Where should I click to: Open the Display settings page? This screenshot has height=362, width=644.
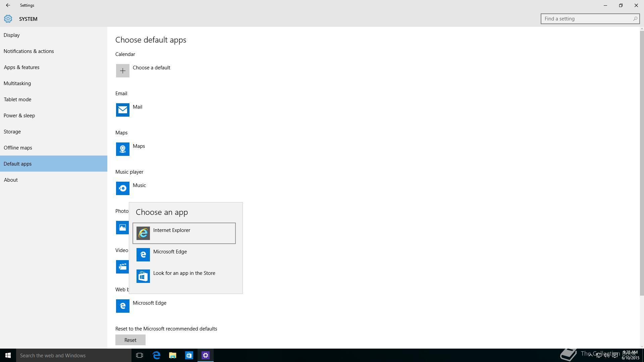[x=54, y=35]
